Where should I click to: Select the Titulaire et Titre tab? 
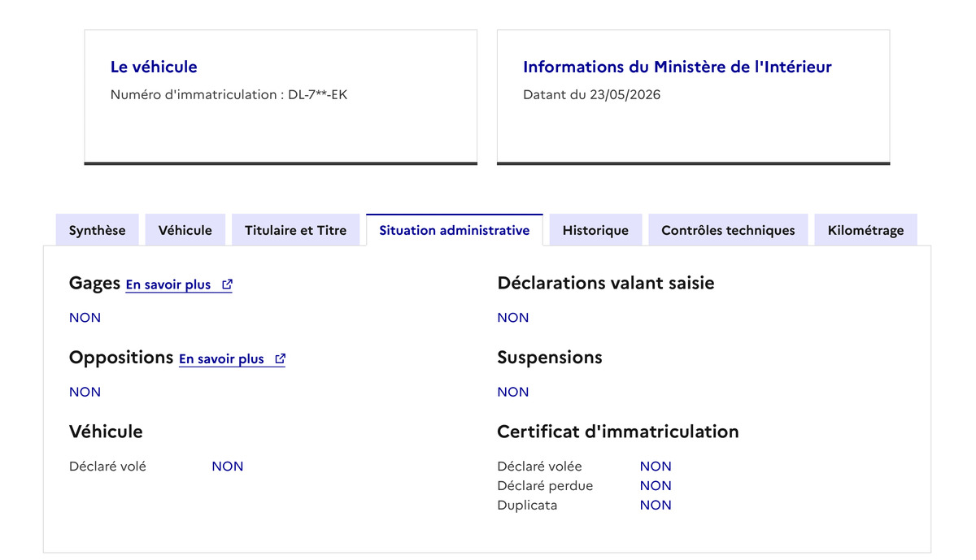[296, 230]
